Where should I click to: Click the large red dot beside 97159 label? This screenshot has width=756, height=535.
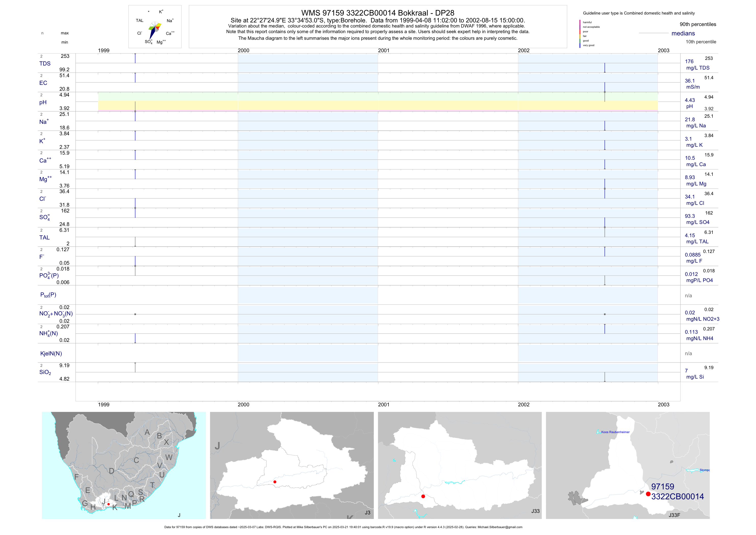(x=648, y=494)
